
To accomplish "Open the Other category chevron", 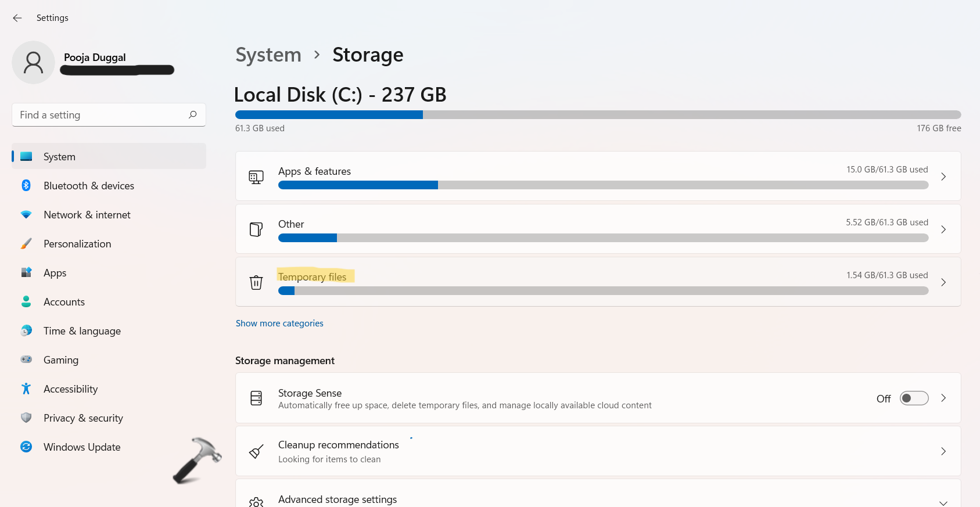I will tap(943, 229).
